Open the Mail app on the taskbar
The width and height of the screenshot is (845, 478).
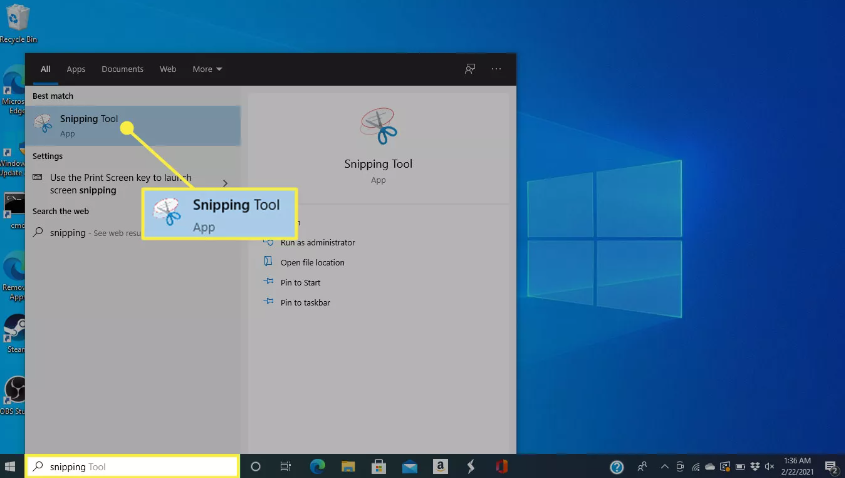[410, 466]
